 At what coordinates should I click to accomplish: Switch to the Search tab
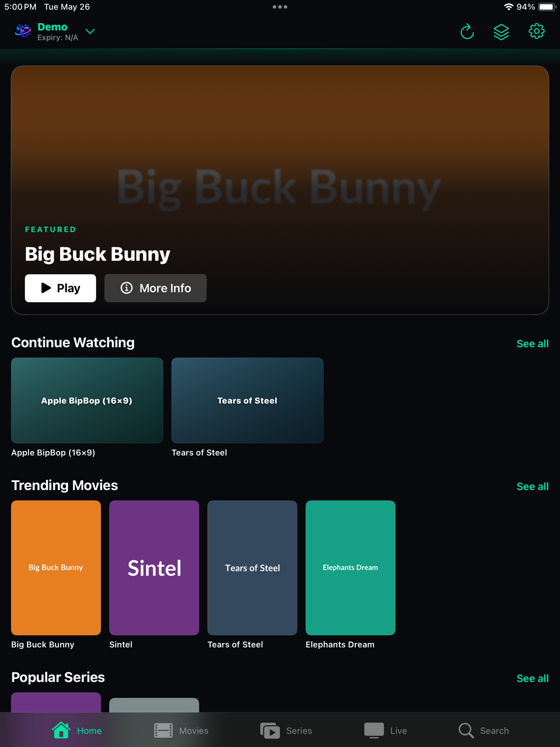[483, 730]
